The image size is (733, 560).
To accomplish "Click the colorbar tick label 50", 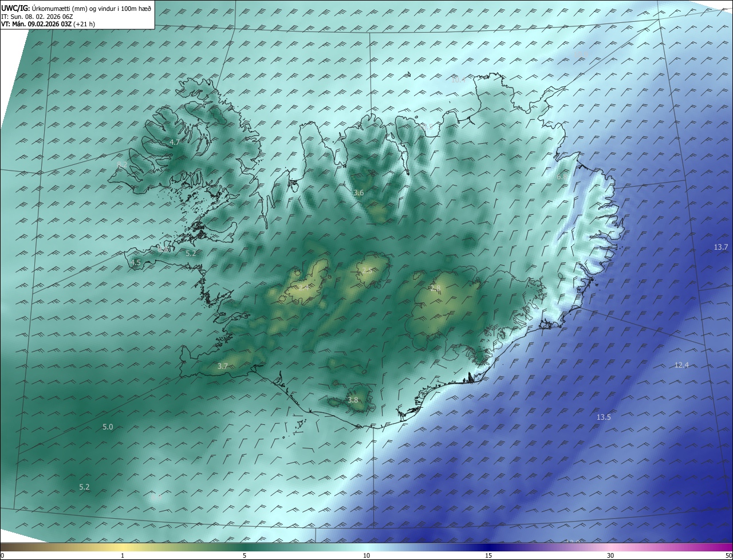I will [x=728, y=555].
